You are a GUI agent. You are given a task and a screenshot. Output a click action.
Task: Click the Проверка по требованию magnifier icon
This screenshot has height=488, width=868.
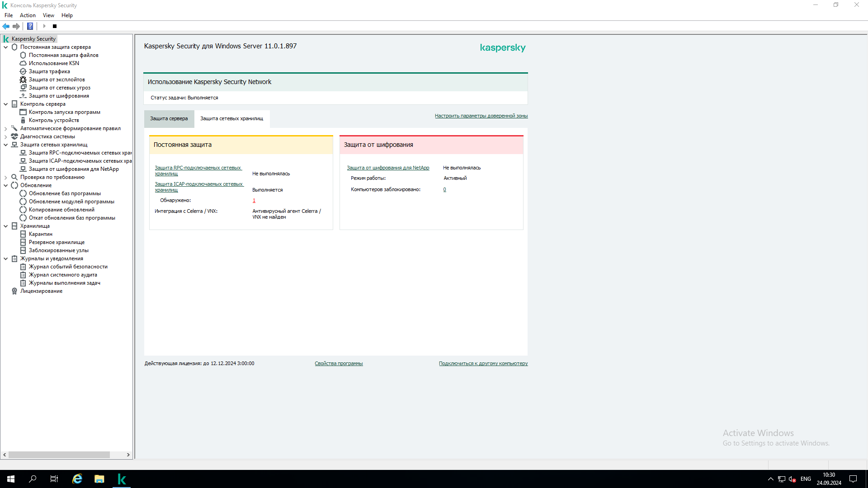point(14,177)
